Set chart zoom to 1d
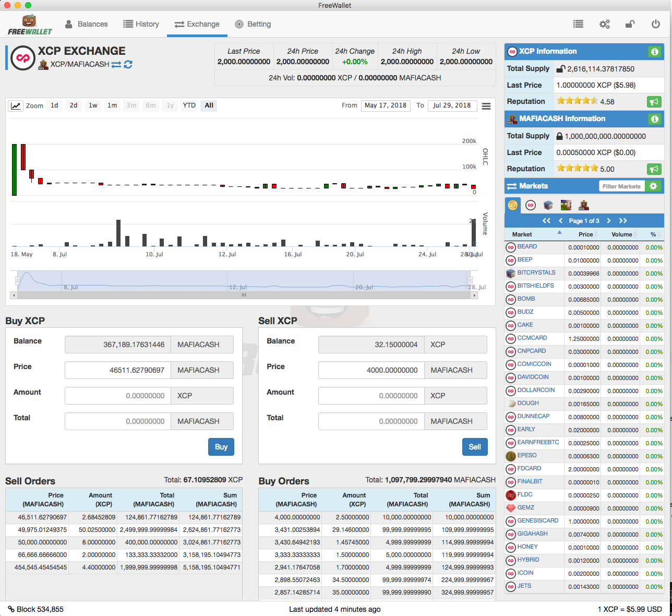This screenshot has width=672, height=616. (54, 105)
